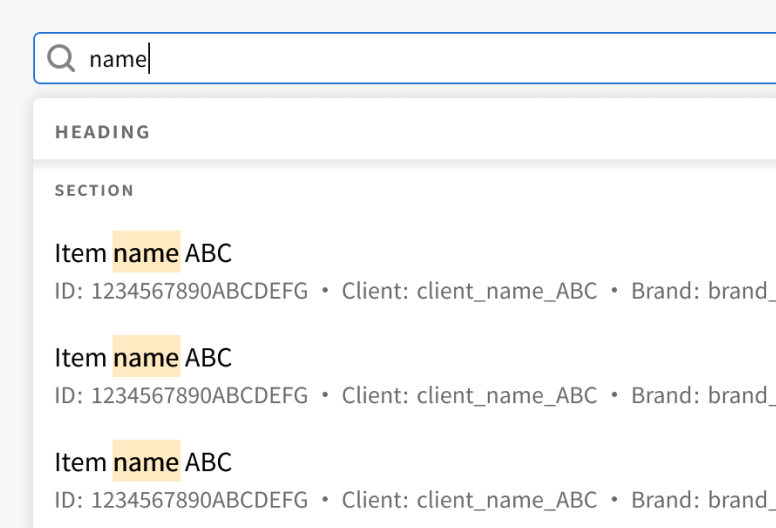
Task: Select the first "Item name ABC" result
Action: [x=143, y=253]
